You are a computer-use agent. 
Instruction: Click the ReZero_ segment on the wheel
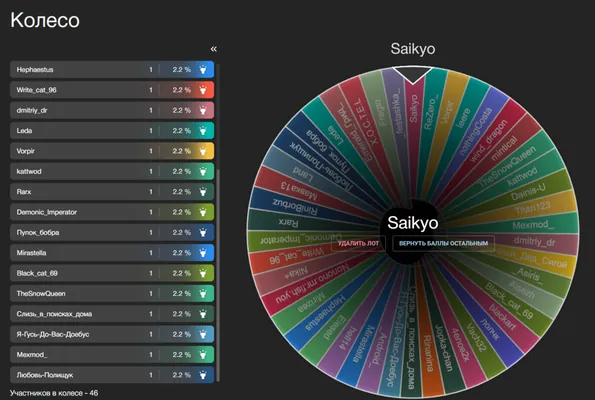432,112
